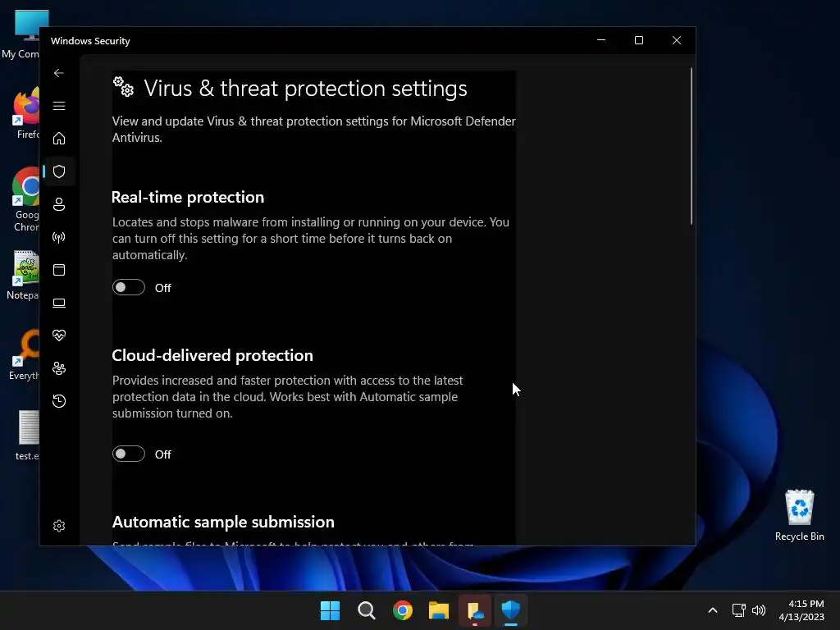The height and width of the screenshot is (630, 840).
Task: Click the Real-time protection heading
Action: tap(188, 197)
